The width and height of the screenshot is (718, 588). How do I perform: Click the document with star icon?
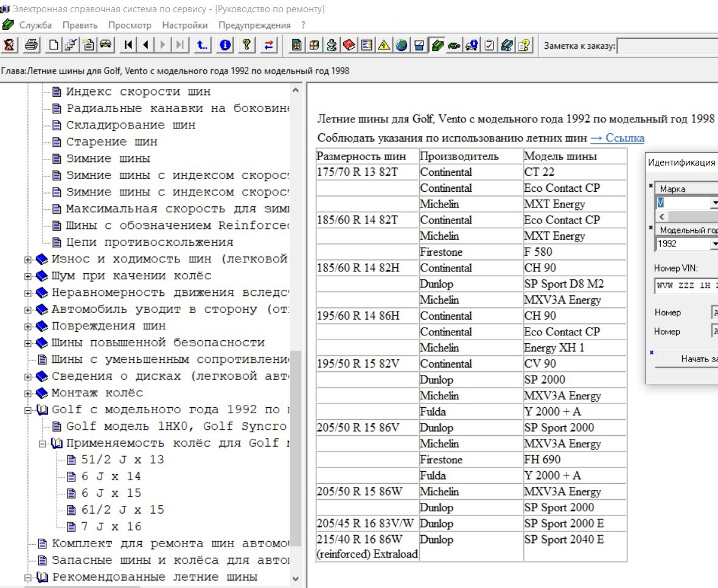(88, 45)
